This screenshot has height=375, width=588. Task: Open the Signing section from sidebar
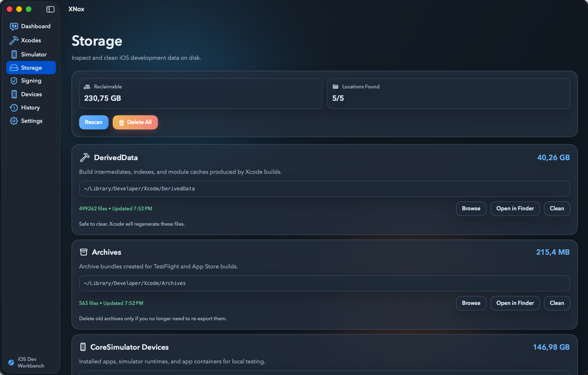pyautogui.click(x=14, y=80)
